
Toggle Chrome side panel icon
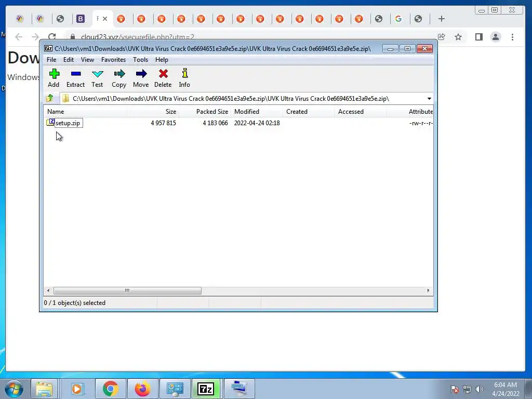point(478,37)
